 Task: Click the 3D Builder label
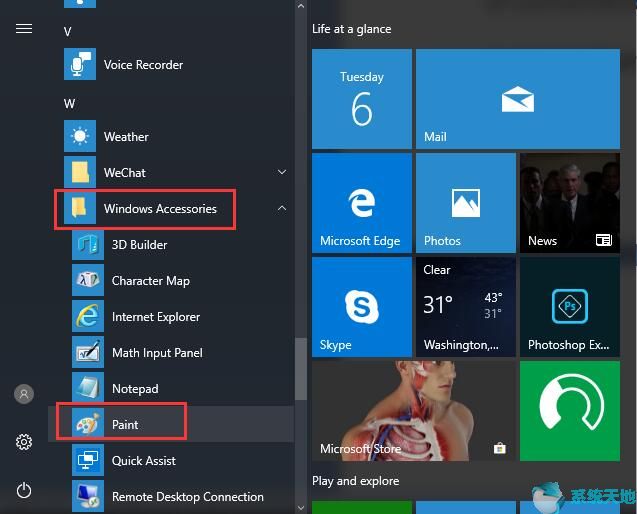click(x=139, y=245)
